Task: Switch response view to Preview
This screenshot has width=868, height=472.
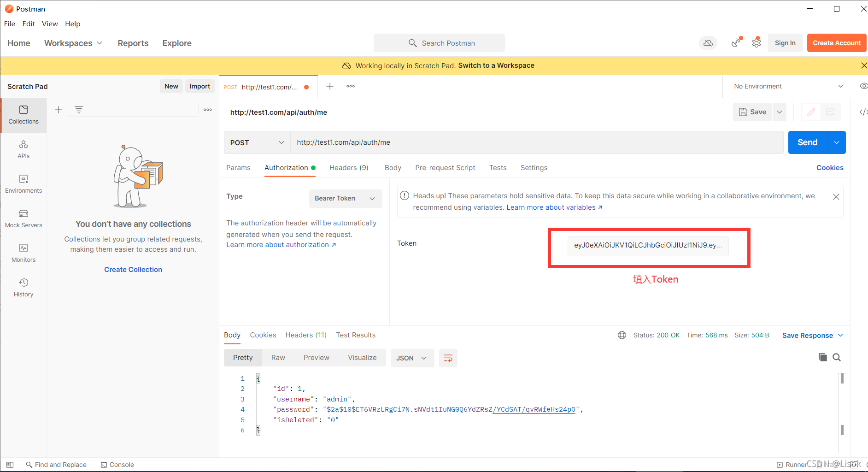Action: pos(317,358)
